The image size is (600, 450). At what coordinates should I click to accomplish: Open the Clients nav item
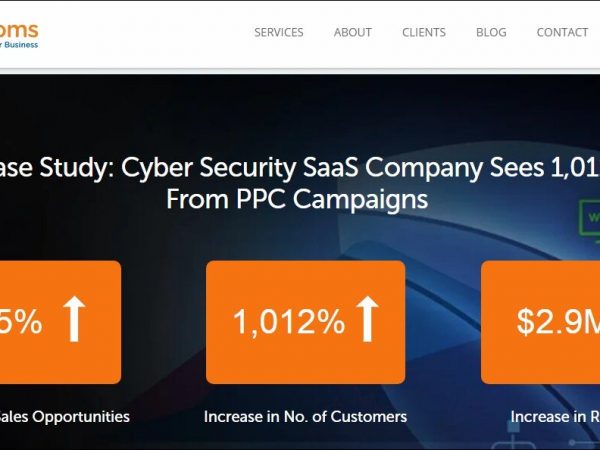coord(424,32)
